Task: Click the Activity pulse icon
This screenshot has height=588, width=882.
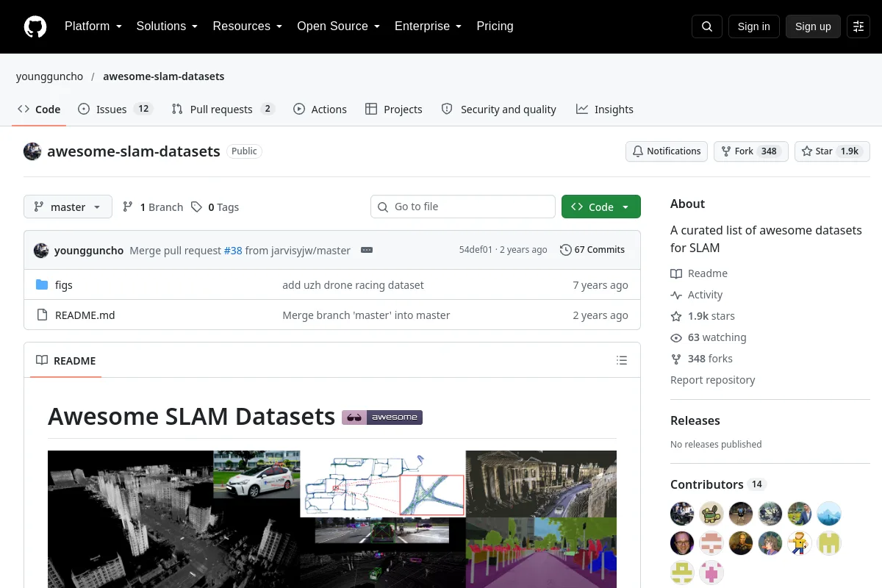Action: coord(676,295)
